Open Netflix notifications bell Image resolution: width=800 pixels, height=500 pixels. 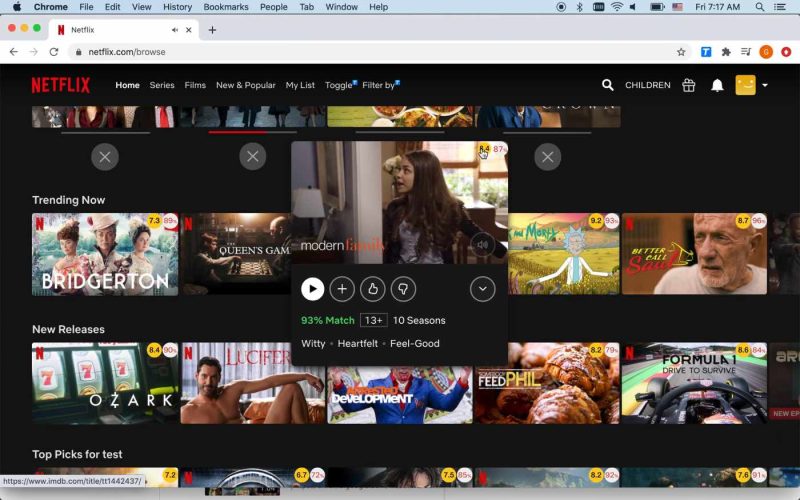tap(717, 85)
